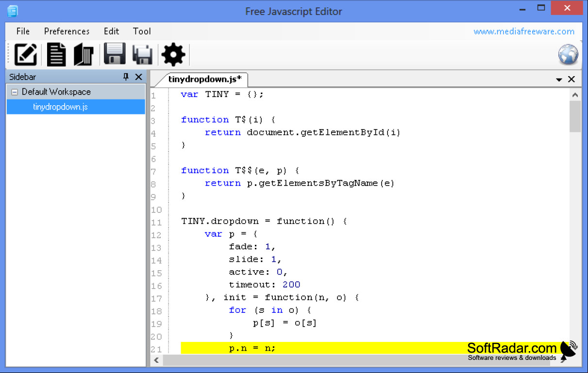Click the 'p[s] = o[s]' line
Viewport: 588px width, 373px height.
coord(285,323)
